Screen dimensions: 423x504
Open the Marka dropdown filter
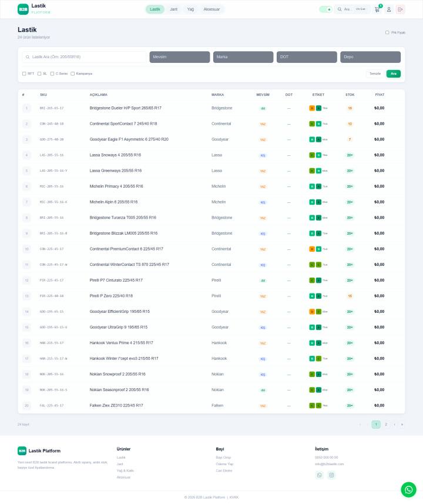click(243, 57)
